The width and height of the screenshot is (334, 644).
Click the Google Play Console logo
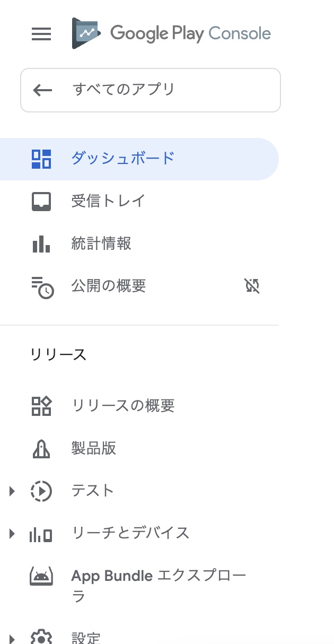pos(170,33)
